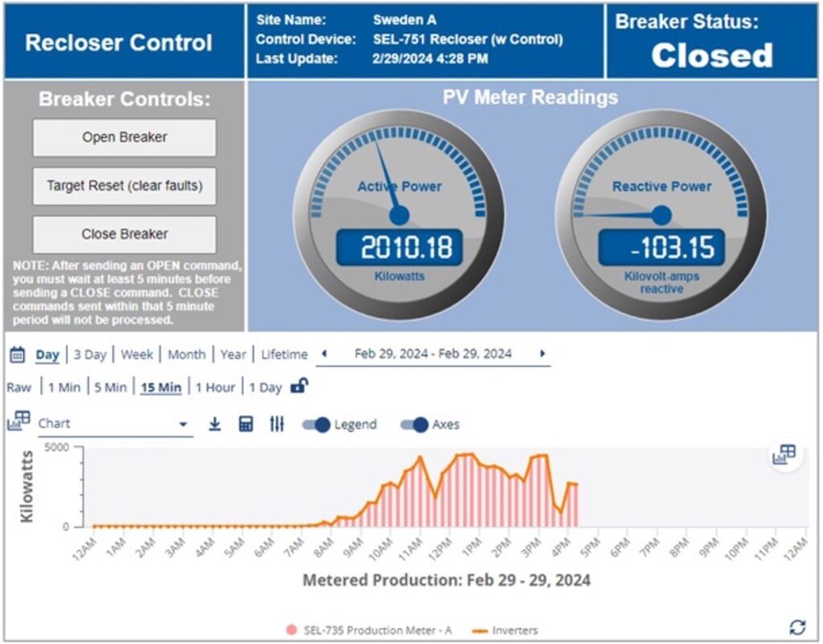The width and height of the screenshot is (823, 644).
Task: Toggle the Axes switch
Action: click(414, 425)
